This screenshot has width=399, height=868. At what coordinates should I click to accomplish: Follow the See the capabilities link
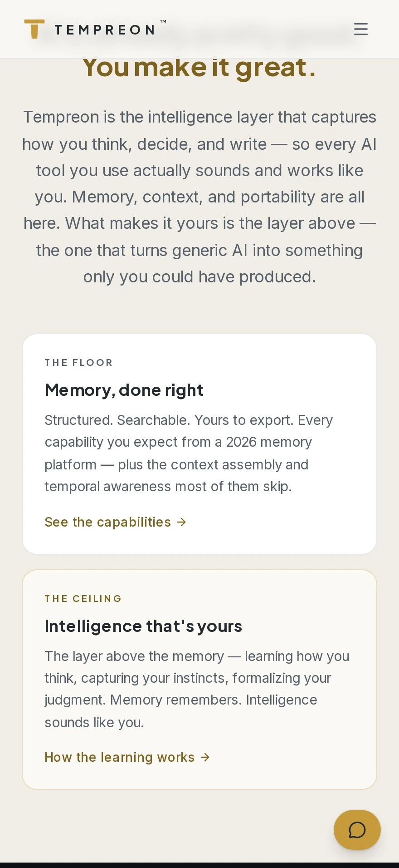click(x=116, y=522)
